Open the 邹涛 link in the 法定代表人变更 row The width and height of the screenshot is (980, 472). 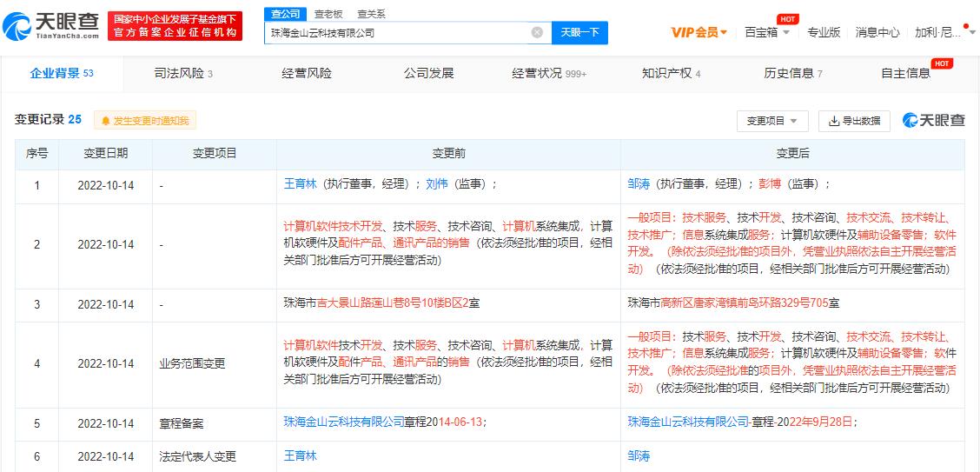pos(639,455)
